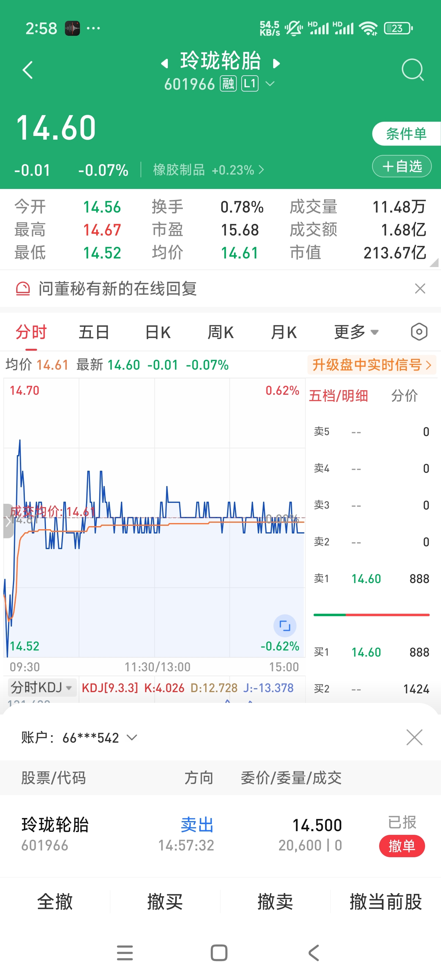Open Android recent apps menu button

pyautogui.click(x=125, y=953)
